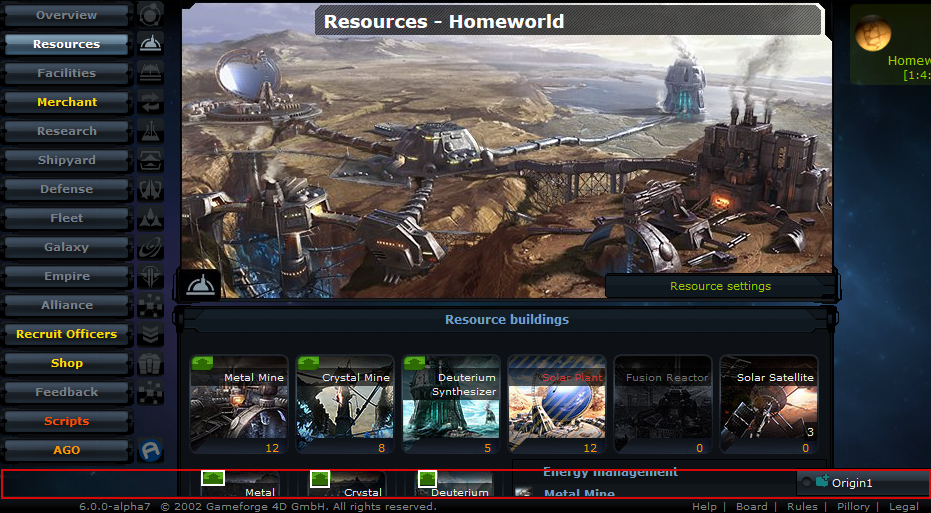The width and height of the screenshot is (931, 513).
Task: Click the mine icon beside Resources
Action: point(150,44)
